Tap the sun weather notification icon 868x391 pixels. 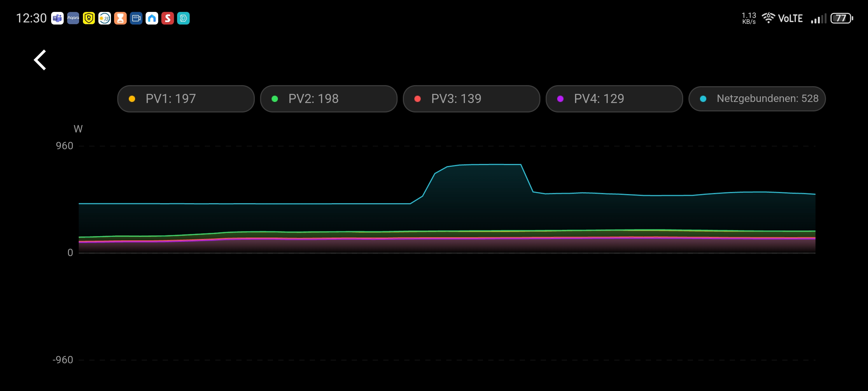click(x=105, y=18)
